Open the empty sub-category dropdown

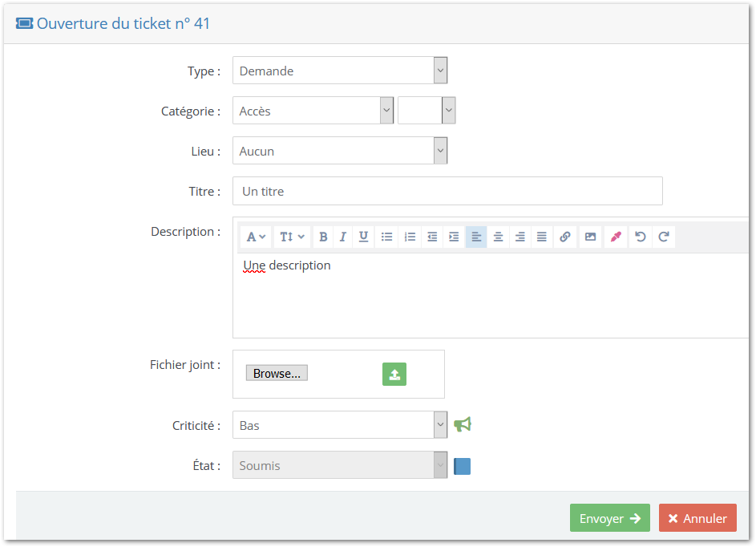(x=427, y=111)
